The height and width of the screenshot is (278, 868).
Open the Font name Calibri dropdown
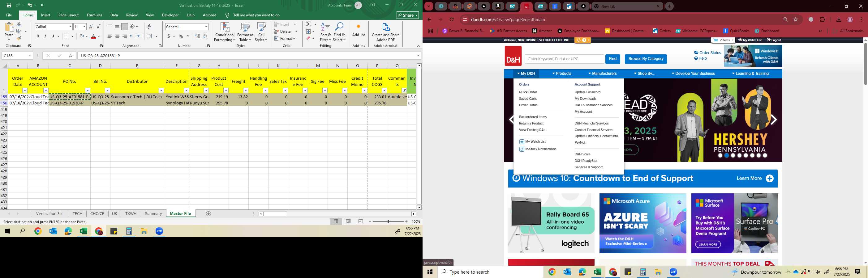pos(70,27)
